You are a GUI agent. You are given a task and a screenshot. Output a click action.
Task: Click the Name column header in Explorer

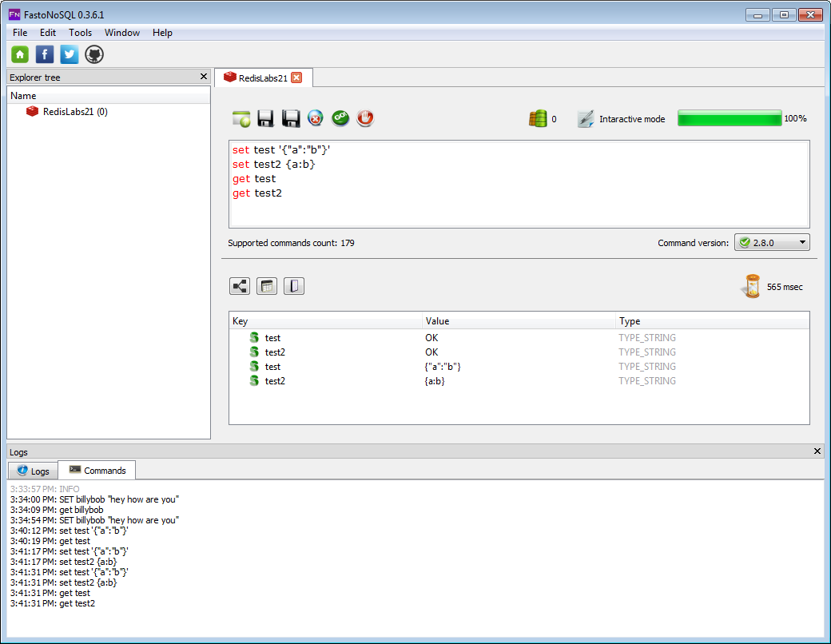point(109,95)
